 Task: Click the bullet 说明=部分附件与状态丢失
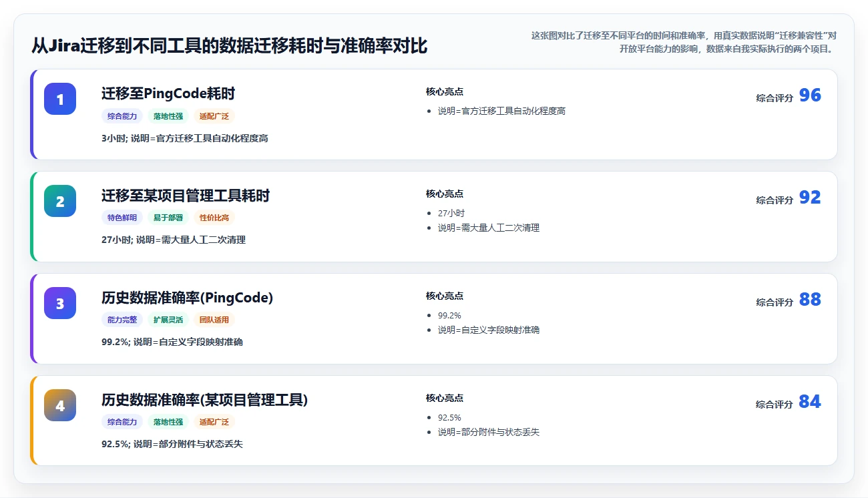pyautogui.click(x=489, y=432)
